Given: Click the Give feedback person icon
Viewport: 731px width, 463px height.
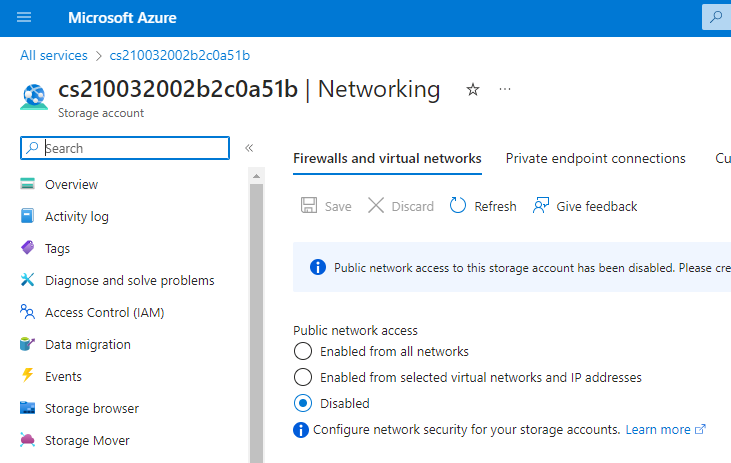Looking at the screenshot, I should coord(541,205).
